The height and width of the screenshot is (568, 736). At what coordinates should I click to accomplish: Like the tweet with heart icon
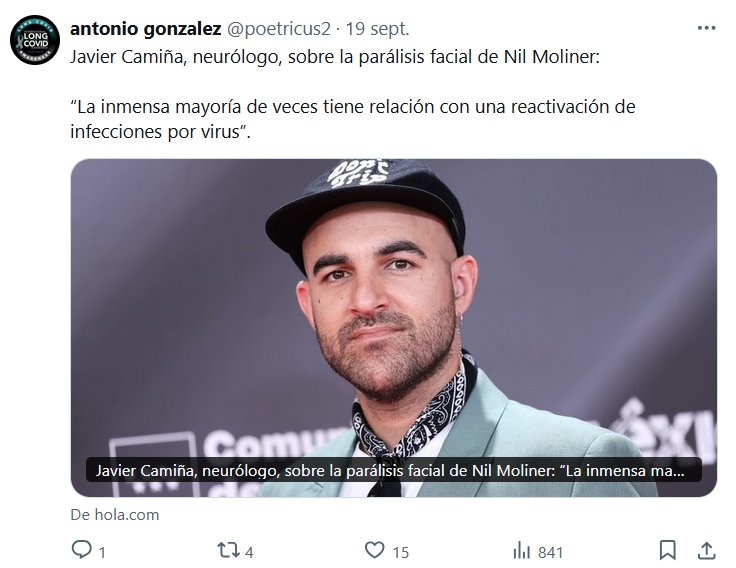click(375, 550)
